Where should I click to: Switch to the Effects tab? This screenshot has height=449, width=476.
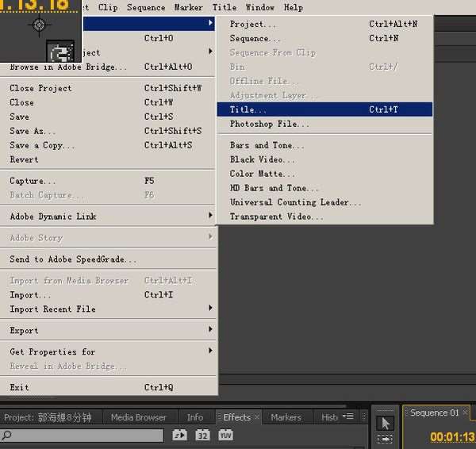pyautogui.click(x=236, y=417)
